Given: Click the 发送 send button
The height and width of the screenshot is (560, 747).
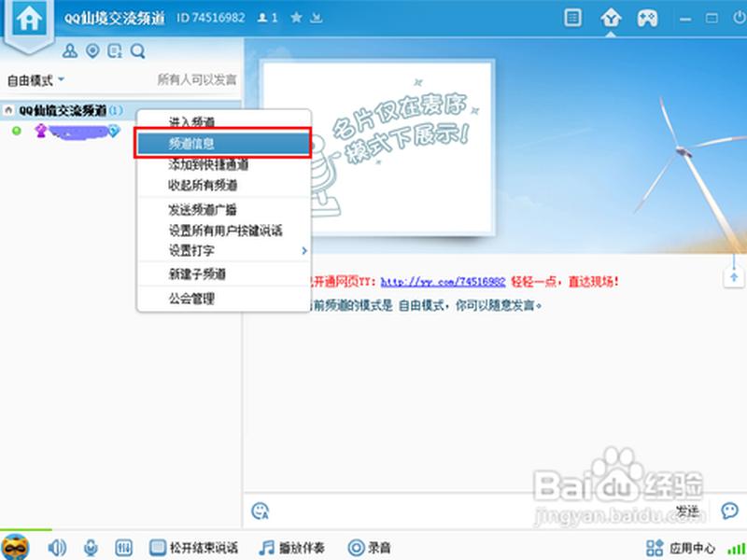Looking at the screenshot, I should pos(687,511).
